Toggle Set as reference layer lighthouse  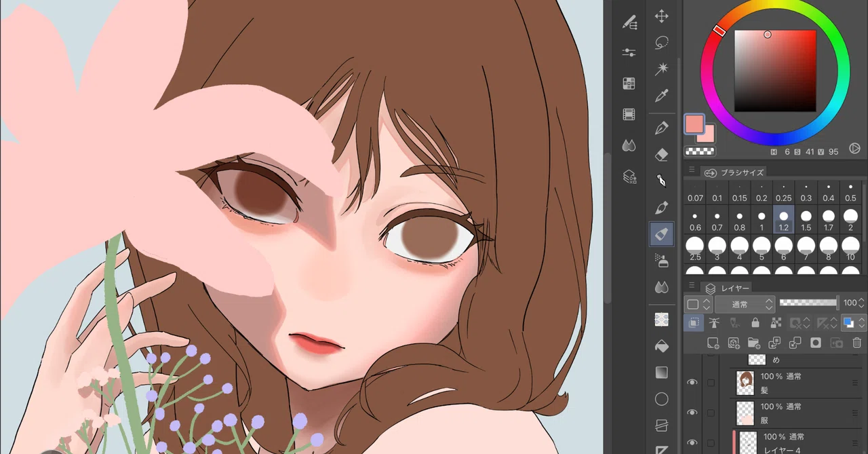point(713,323)
